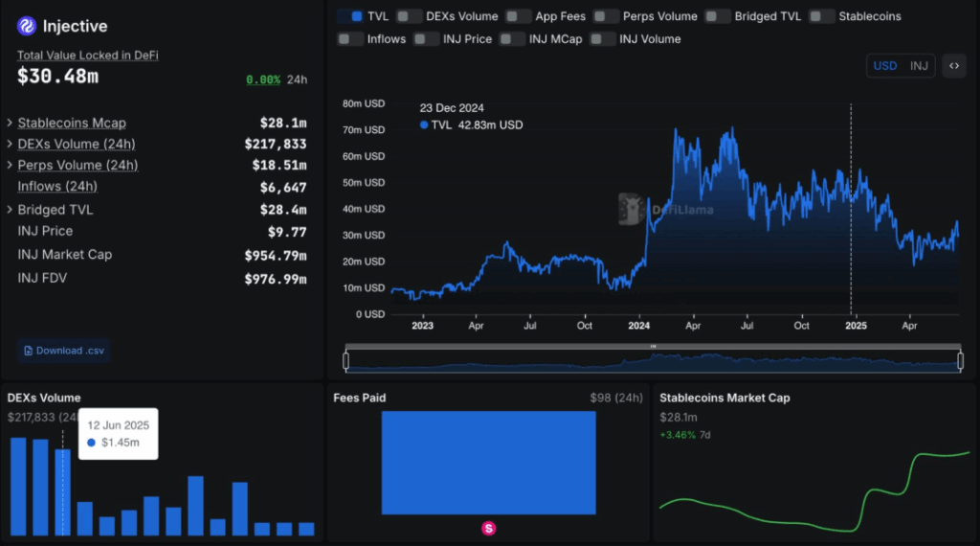Screen dimensions: 980x546
Task: Toggle the TVL chart series
Action: pos(350,16)
